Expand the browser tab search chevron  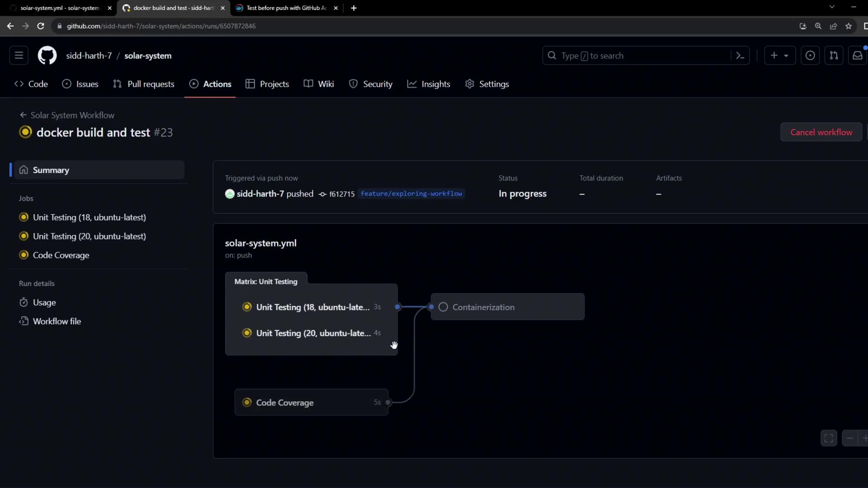(x=832, y=7)
